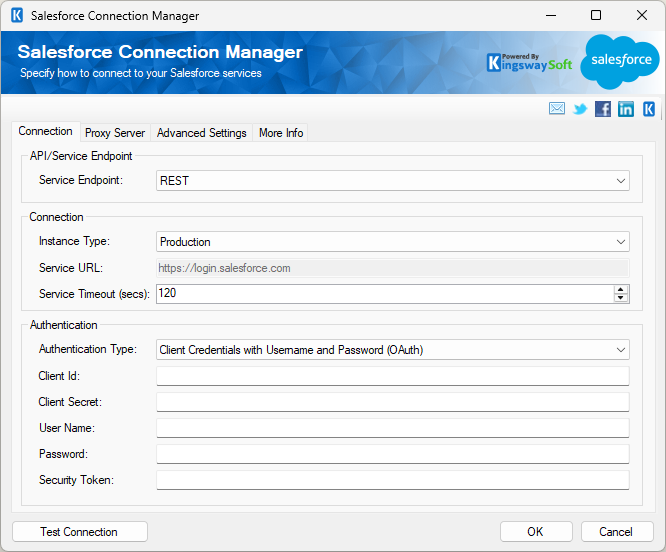
Task: Switch to the Connection tab
Action: tap(45, 131)
